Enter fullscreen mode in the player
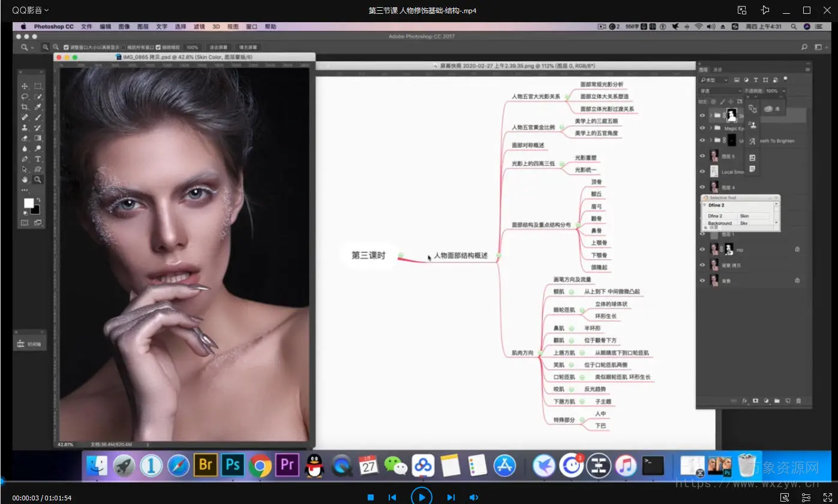 pos(828,497)
